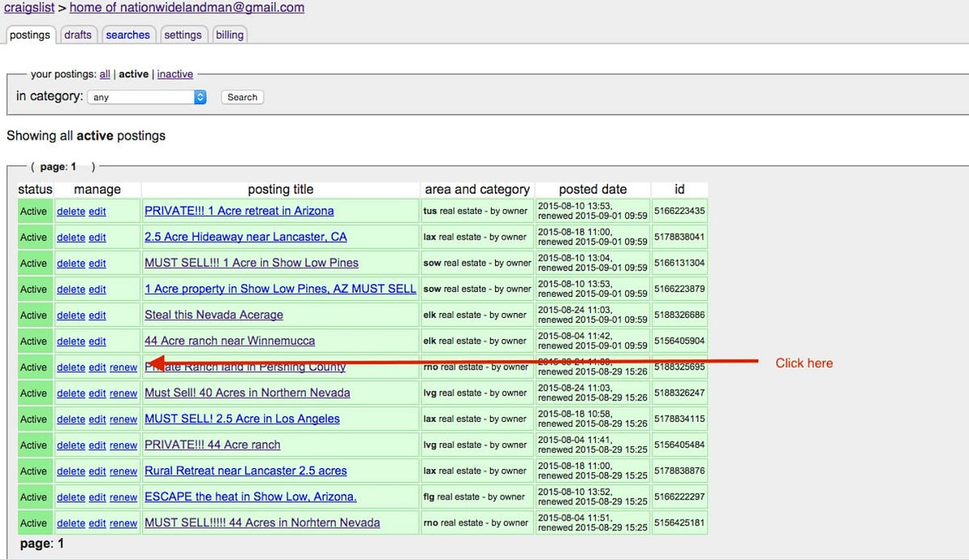
Task: Open the category dropdown
Action: 147,97
